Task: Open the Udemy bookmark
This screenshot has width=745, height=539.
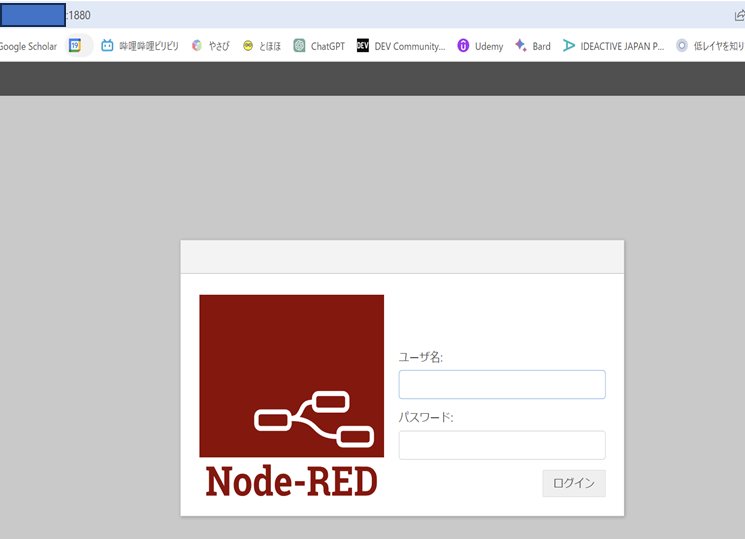Action: pyautogui.click(x=480, y=46)
